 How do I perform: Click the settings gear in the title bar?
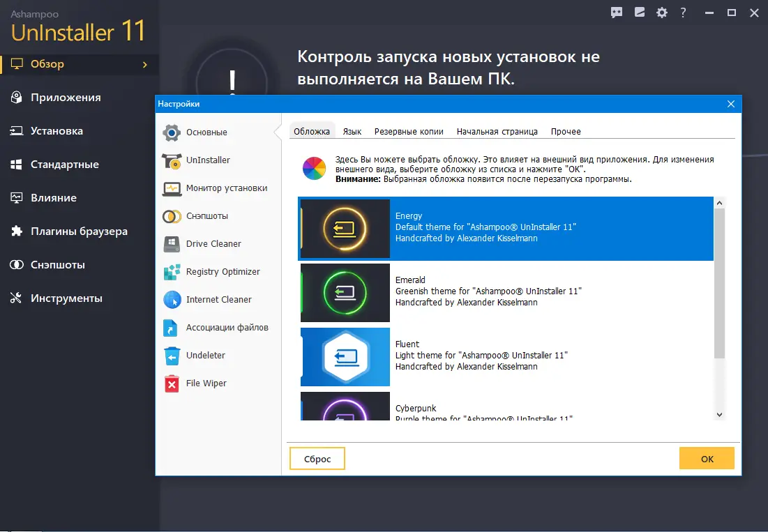tap(661, 13)
